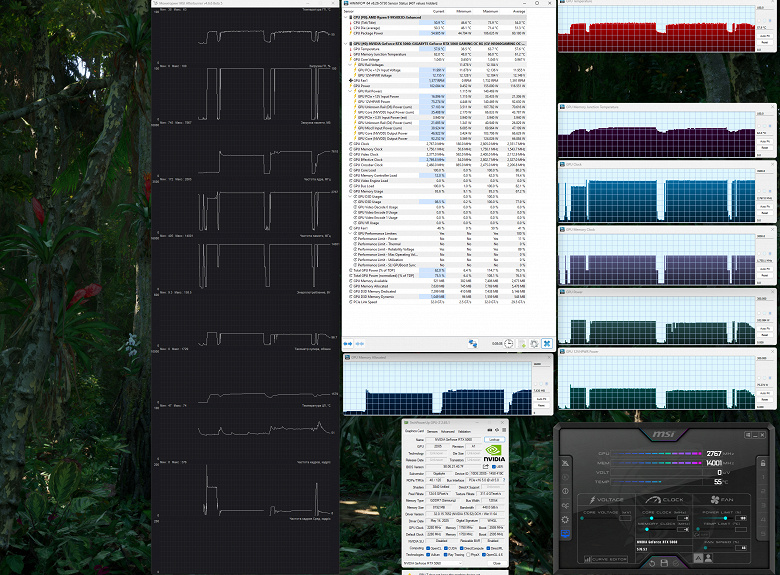The height and width of the screenshot is (575, 780).
Task: Click the blue X close sensors icon in HWiNFO
Action: 547,344
